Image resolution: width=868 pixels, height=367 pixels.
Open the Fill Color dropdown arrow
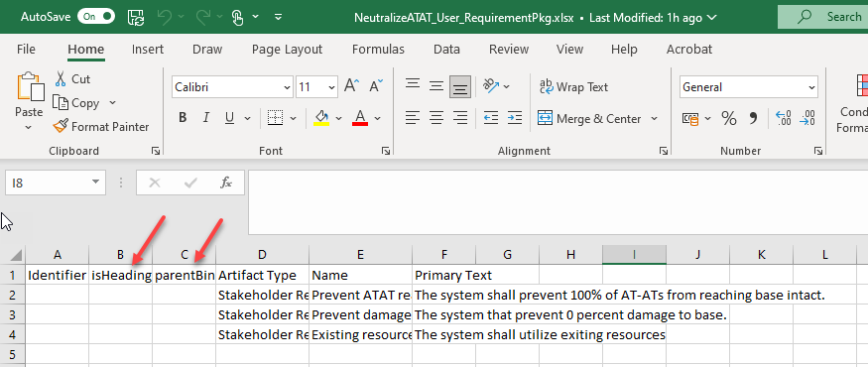point(339,118)
